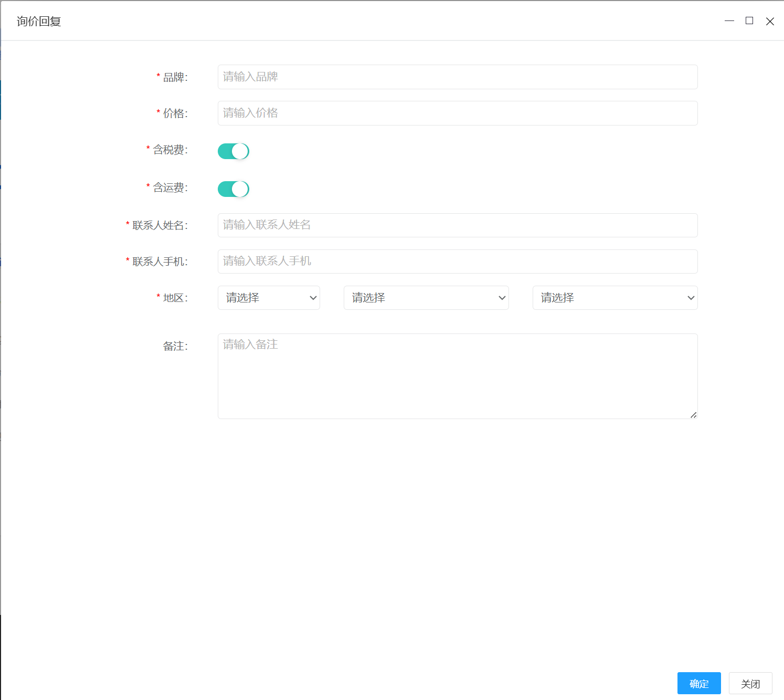Viewport: 784px width, 700px height.
Task: Expand the middle 地区 dropdown
Action: (426, 298)
